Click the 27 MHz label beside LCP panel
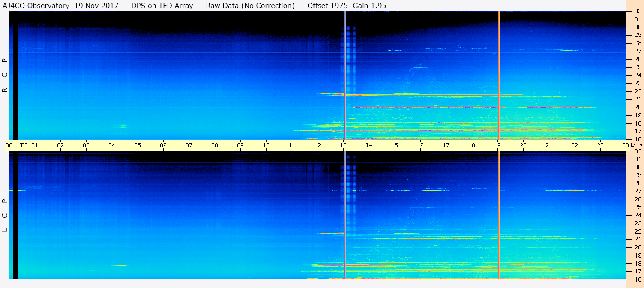 638,191
